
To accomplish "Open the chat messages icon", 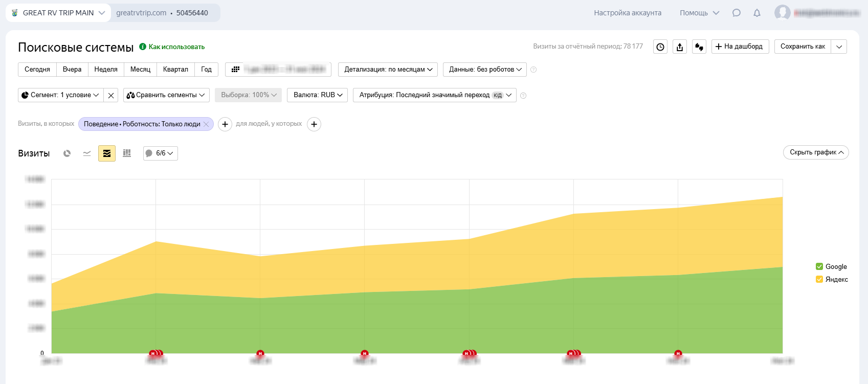I will click(x=737, y=13).
